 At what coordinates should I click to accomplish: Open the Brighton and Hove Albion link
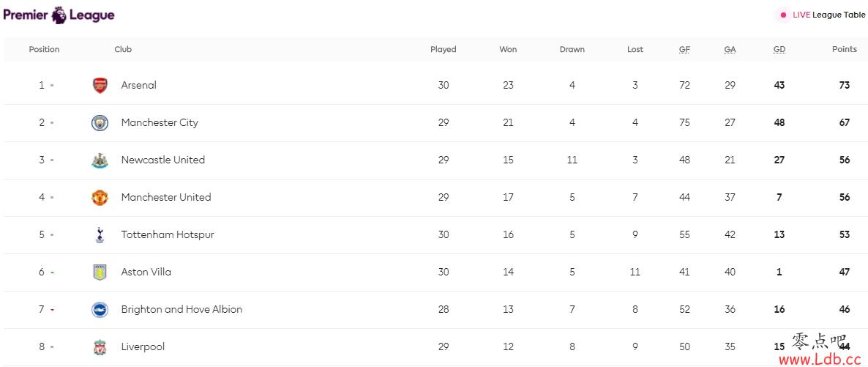click(x=182, y=309)
